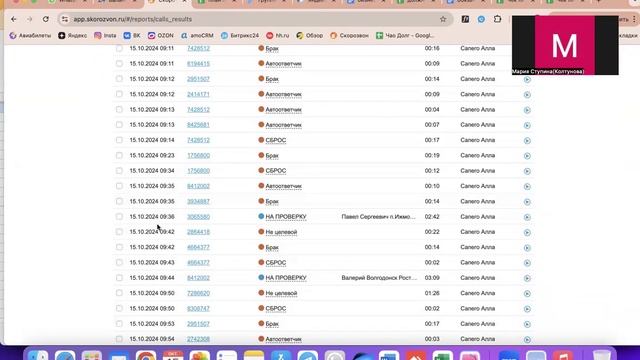Play recording of 09:42 Не целевой call
Viewport: 640px width, 360px height.
click(527, 233)
